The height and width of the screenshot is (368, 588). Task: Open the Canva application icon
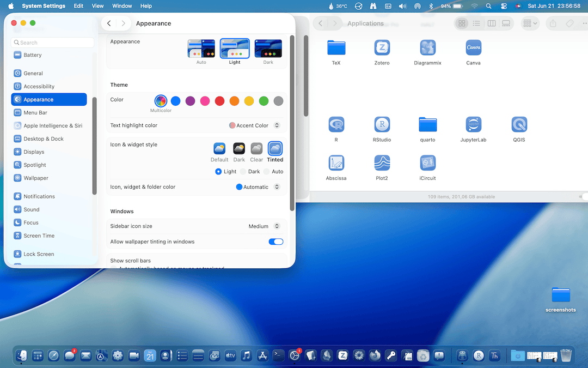(x=473, y=48)
